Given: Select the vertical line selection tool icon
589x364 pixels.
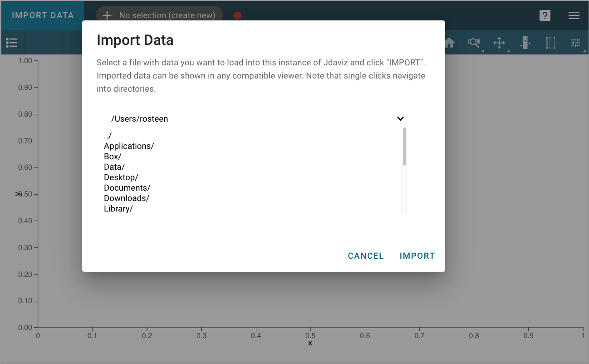Looking at the screenshot, I should point(550,43).
